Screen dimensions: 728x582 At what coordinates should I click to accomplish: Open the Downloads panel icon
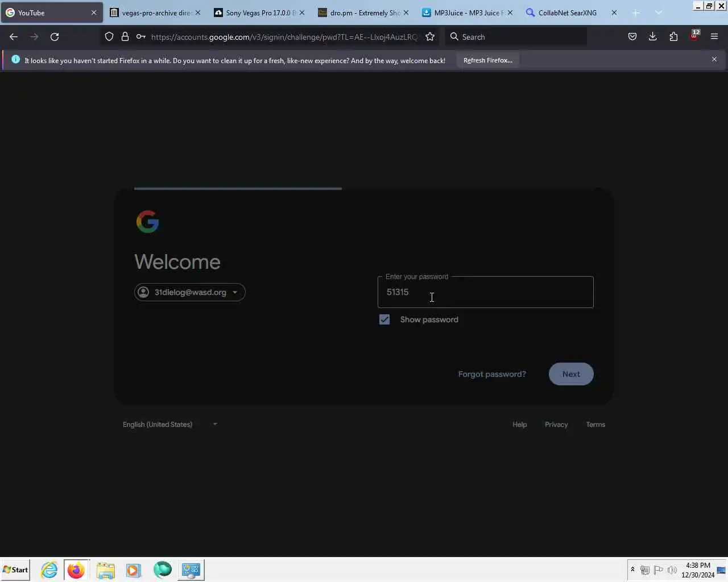652,37
